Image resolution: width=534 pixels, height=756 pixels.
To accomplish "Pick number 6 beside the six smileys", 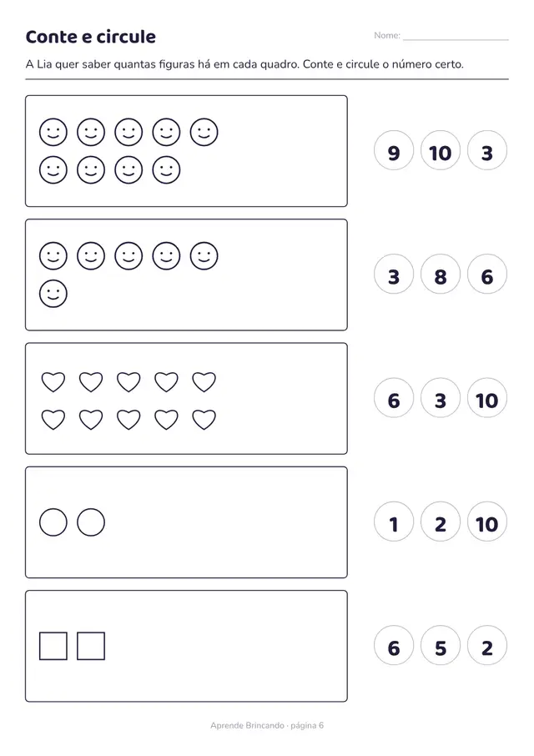I will coord(487,275).
